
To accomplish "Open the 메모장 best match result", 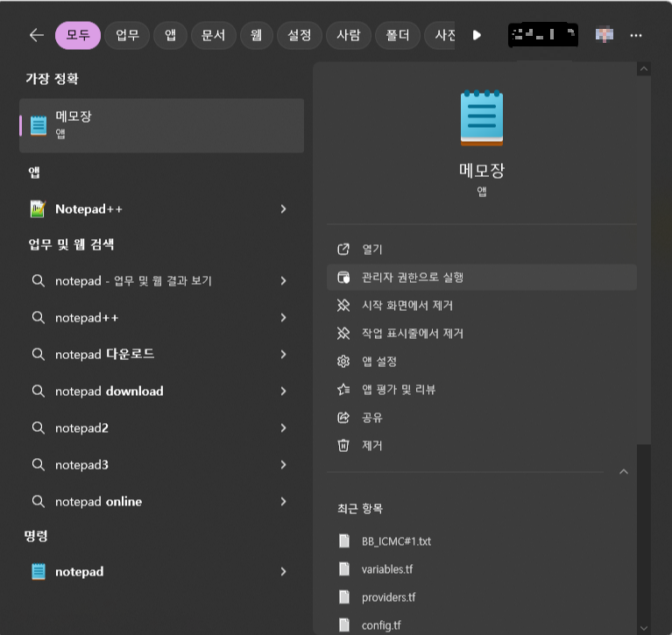I will pyautogui.click(x=161, y=125).
